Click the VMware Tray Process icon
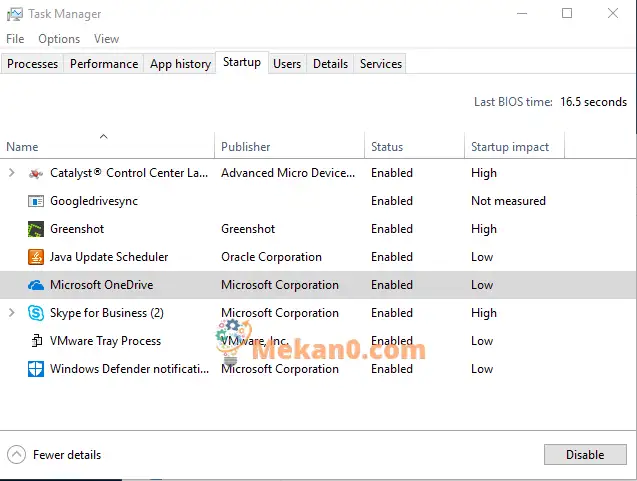The width and height of the screenshot is (637, 481). [37, 341]
